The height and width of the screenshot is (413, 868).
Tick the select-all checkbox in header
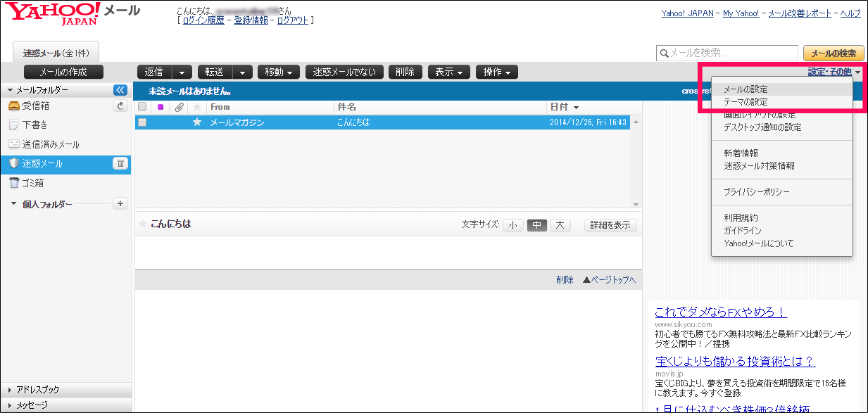(142, 107)
